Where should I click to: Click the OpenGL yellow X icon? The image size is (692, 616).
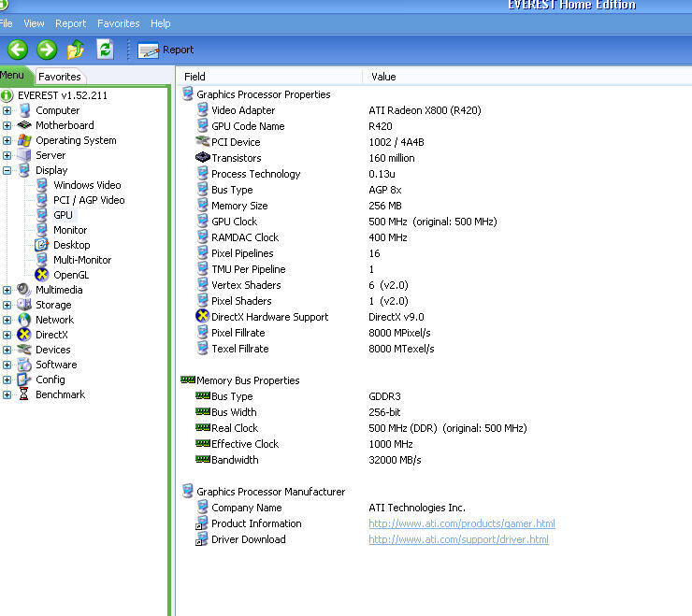point(42,275)
